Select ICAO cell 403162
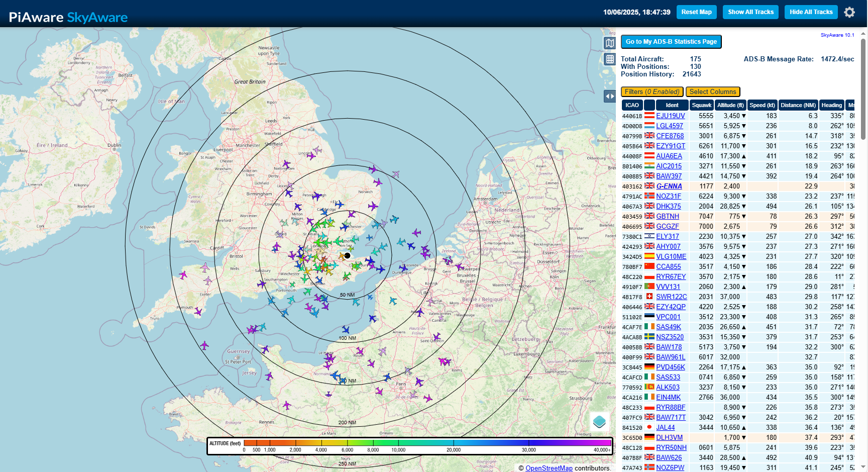 coord(632,186)
